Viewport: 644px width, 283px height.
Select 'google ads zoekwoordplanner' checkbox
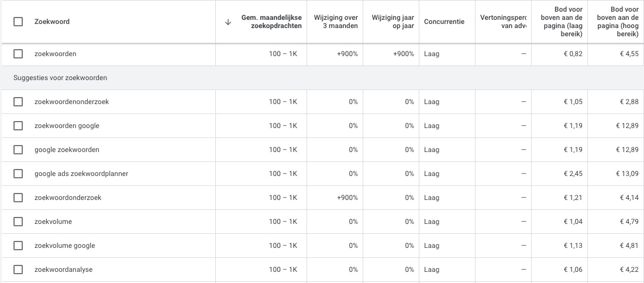click(18, 174)
